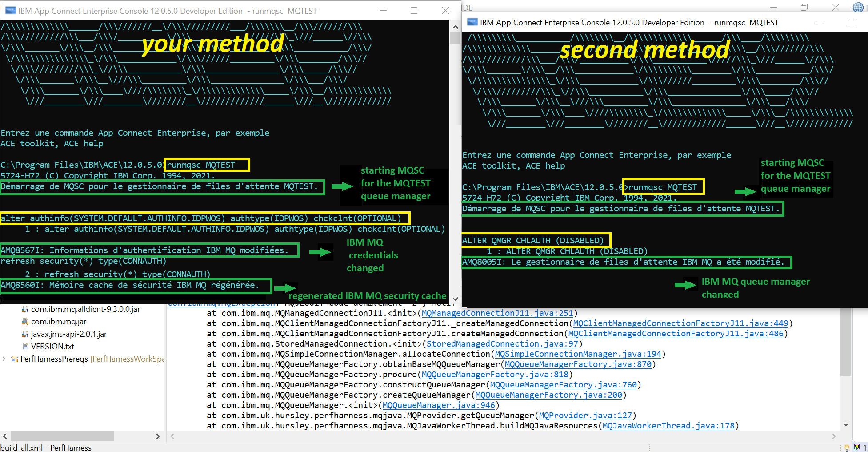Select com.ibm.mq.allclient-9.3.0.0.jar in the tree

(x=85, y=309)
